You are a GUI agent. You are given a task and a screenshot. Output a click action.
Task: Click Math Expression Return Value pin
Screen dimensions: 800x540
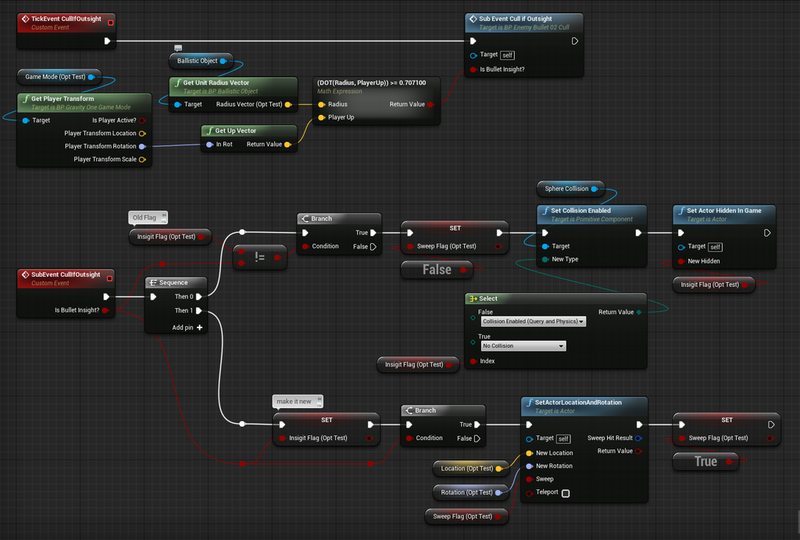[431, 104]
